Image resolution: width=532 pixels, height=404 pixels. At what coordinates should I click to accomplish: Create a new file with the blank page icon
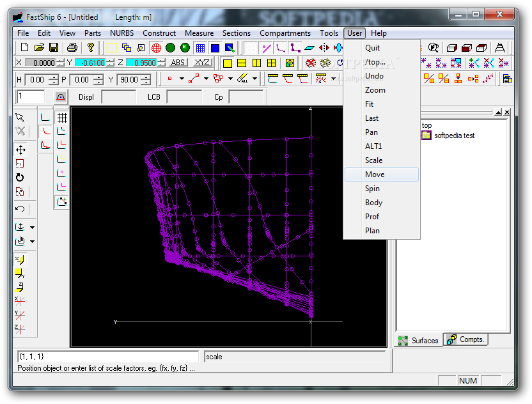point(24,48)
